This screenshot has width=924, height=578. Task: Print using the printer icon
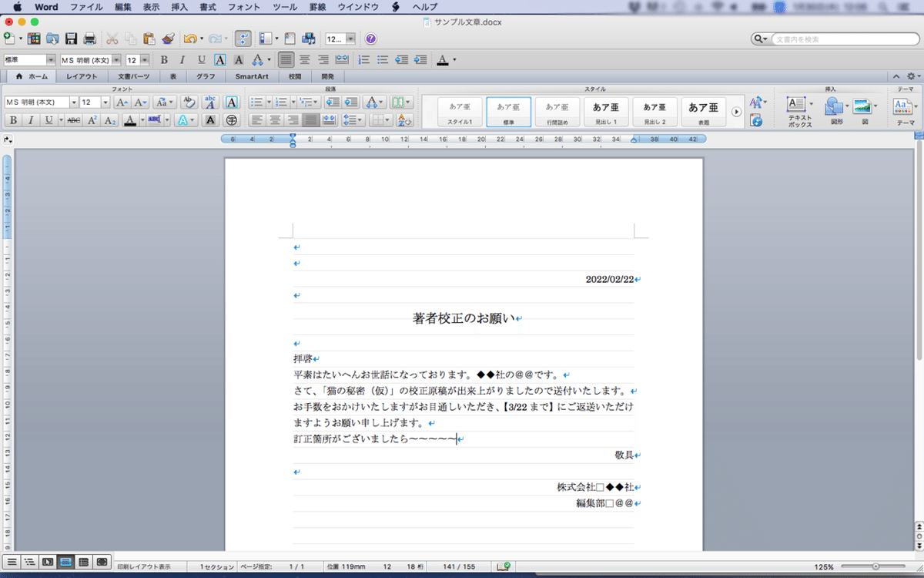pyautogui.click(x=89, y=39)
